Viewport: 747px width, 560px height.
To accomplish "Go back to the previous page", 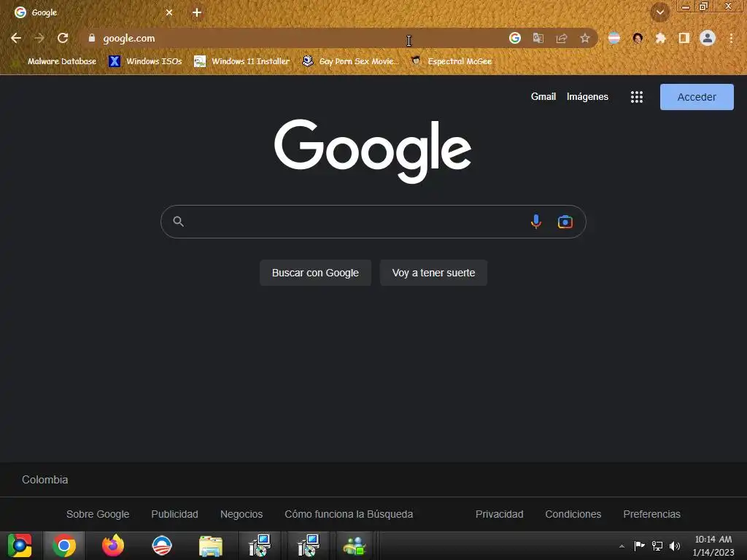I will point(16,38).
